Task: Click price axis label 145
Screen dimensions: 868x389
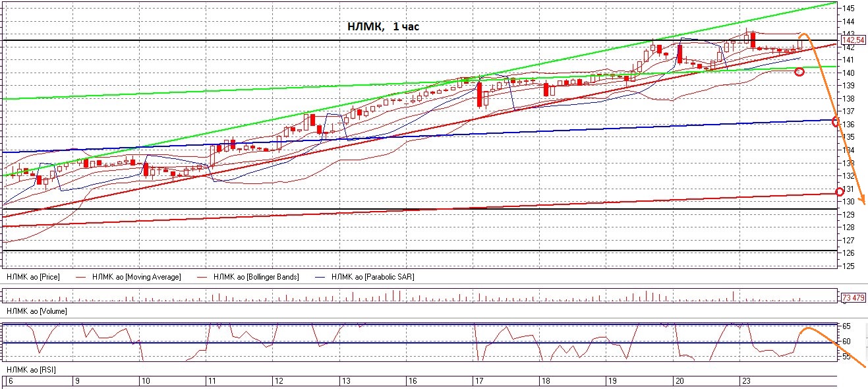Action: (848, 8)
